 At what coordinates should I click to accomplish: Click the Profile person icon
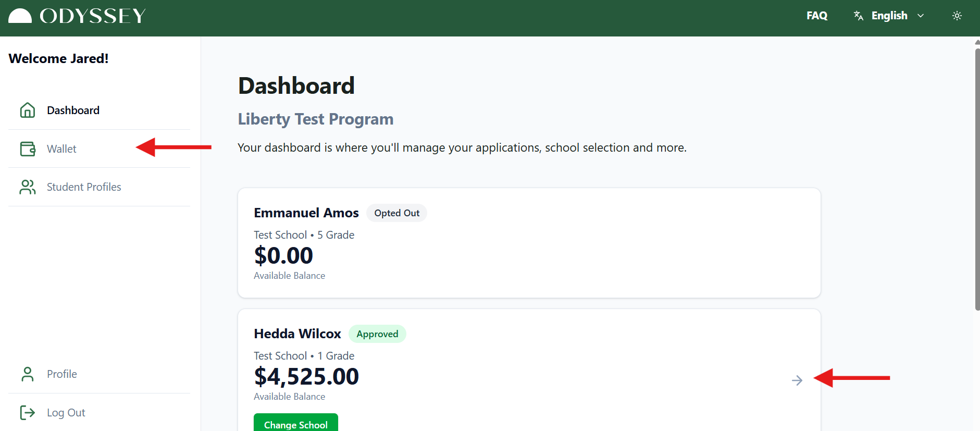[28, 374]
